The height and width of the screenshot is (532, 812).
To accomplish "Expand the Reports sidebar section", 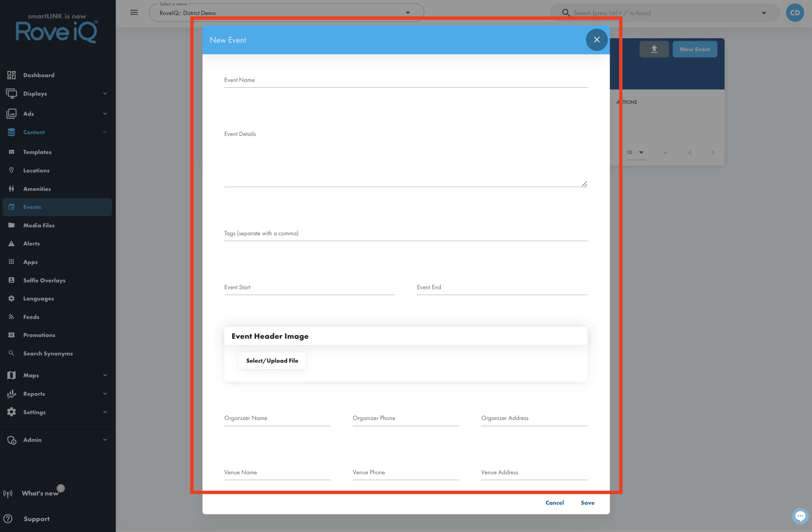I will click(x=57, y=394).
